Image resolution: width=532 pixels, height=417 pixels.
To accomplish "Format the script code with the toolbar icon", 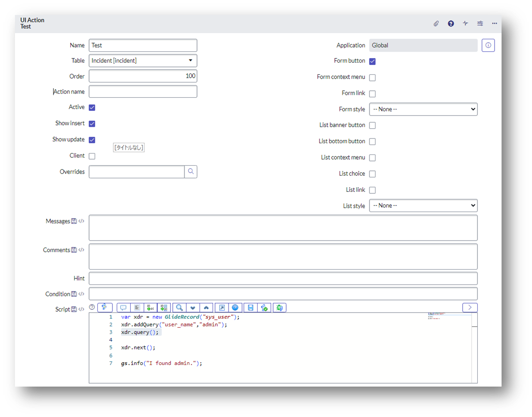I will point(105,307).
